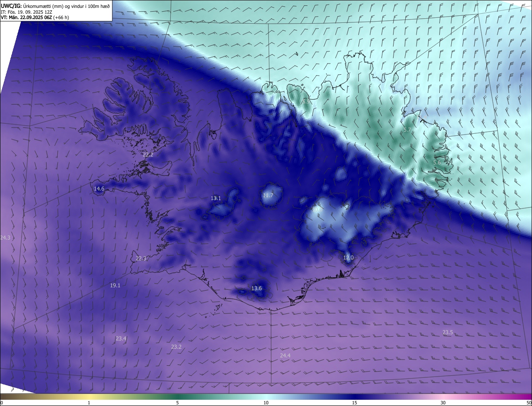Click the valid time 'VT: Mán. 22.09.2025 06Z (+66 h)'

35,17
